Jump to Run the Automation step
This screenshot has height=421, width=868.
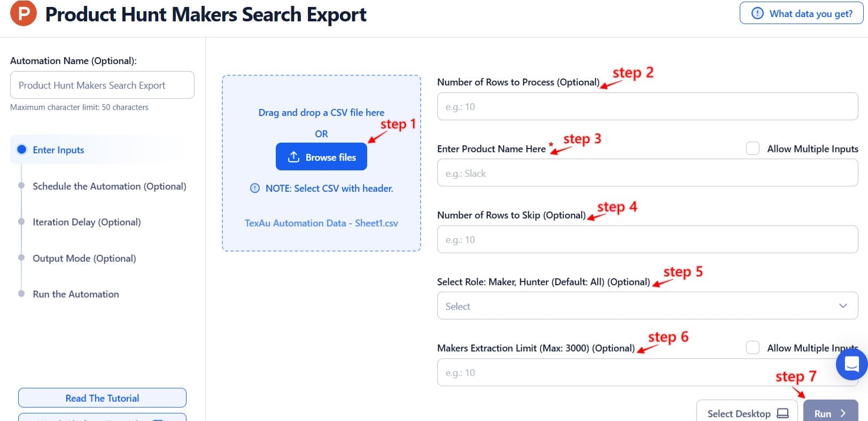pyautogui.click(x=75, y=294)
